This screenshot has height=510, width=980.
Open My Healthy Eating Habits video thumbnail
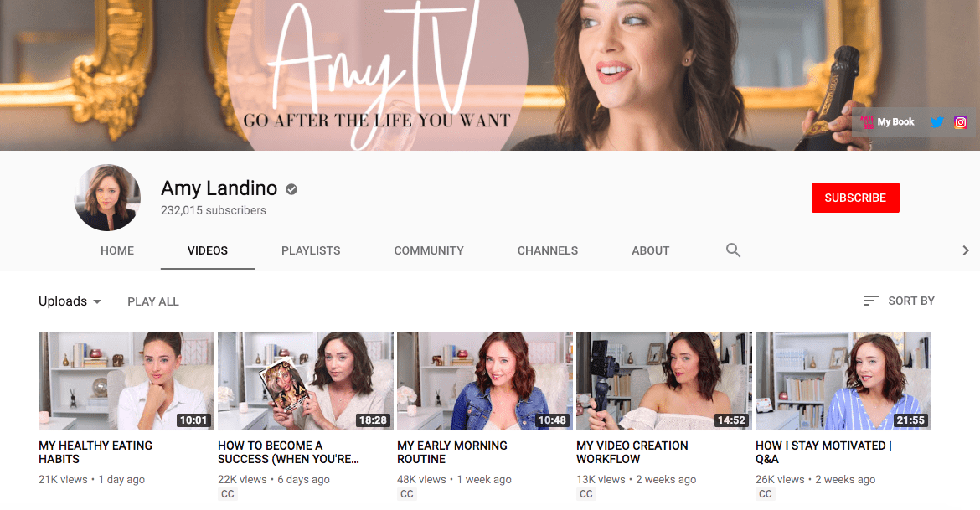click(x=126, y=381)
